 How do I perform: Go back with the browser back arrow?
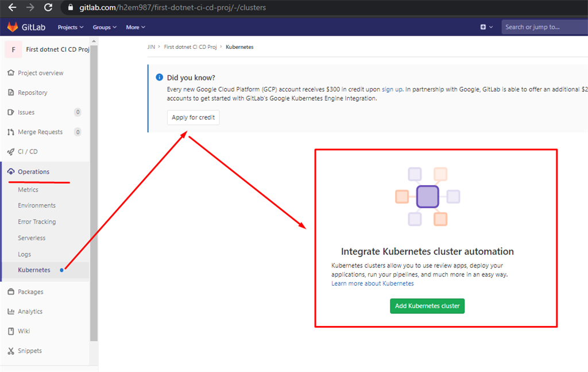(12, 7)
